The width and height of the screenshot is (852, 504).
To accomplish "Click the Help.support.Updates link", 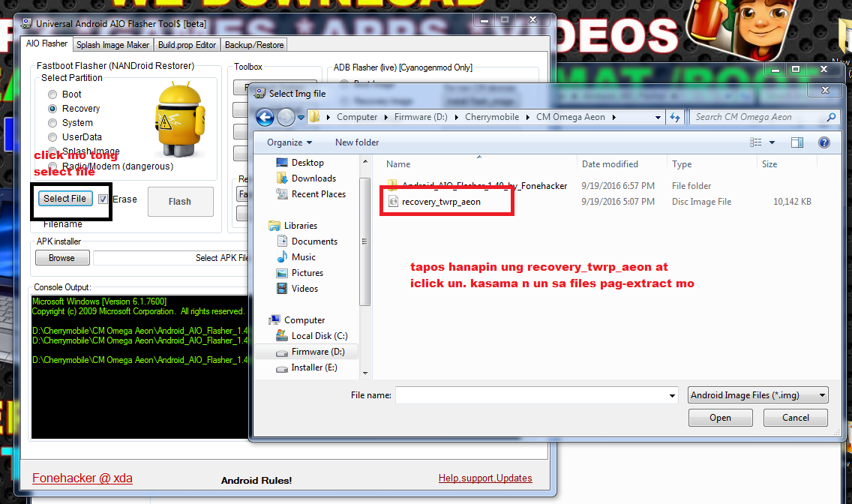I will pyautogui.click(x=485, y=478).
